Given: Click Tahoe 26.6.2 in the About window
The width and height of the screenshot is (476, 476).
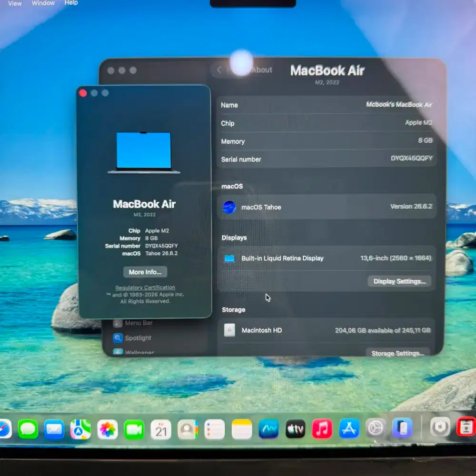Looking at the screenshot, I should 161,253.
